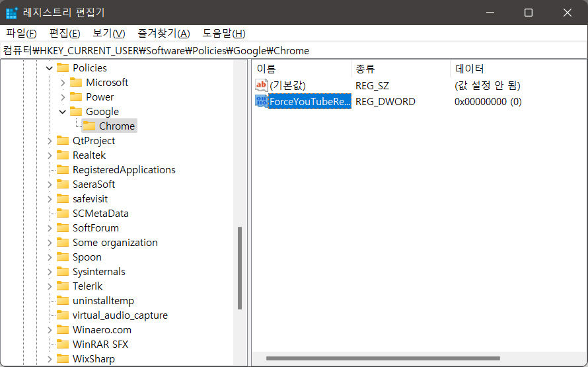Minimize the Registry Editor window
The width and height of the screenshot is (588, 367).
click(x=490, y=13)
